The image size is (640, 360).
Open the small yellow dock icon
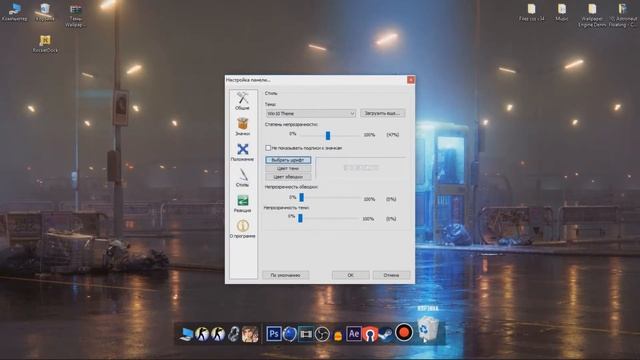click(x=338, y=336)
